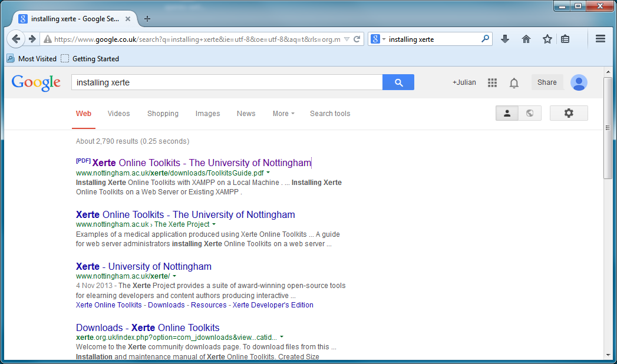The image size is (617, 364).
Task: Select the Web search tab
Action: pyautogui.click(x=84, y=114)
